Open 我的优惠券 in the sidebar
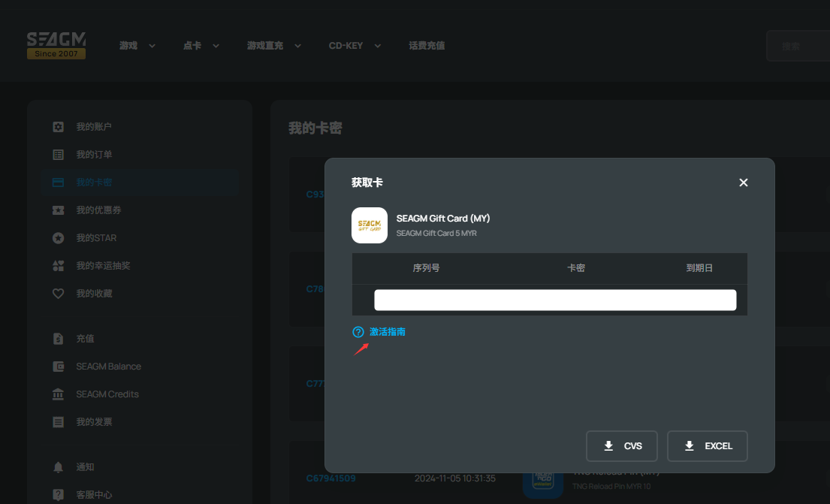Screen dimensions: 830x504 (x=98, y=210)
